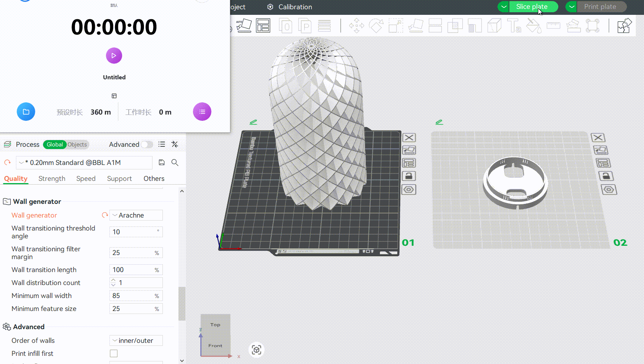
Task: Open plate 01 settings hexagon icon
Action: (x=409, y=189)
